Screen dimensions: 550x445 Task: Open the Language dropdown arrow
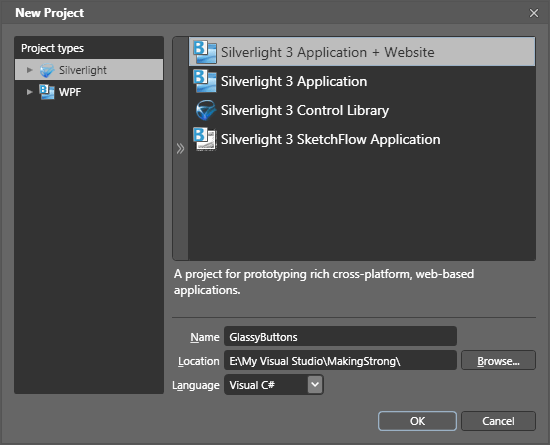[x=315, y=385]
